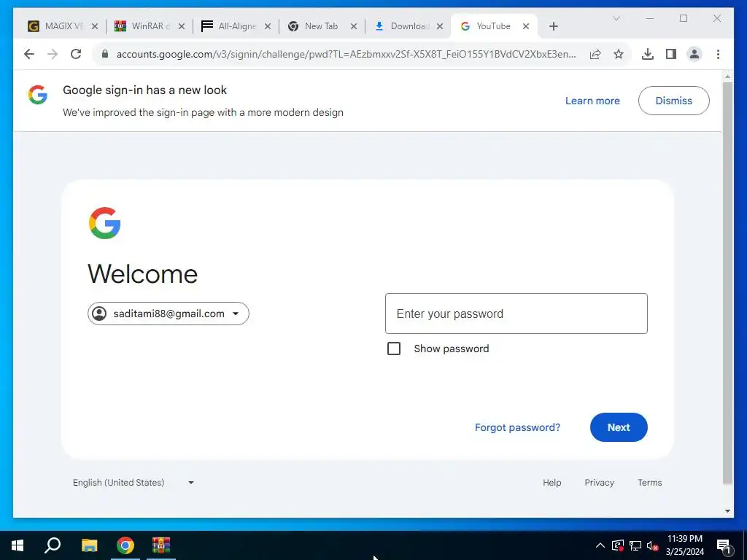Expand the tab search chevron
Viewport: 747px width, 560px height.
click(x=616, y=18)
